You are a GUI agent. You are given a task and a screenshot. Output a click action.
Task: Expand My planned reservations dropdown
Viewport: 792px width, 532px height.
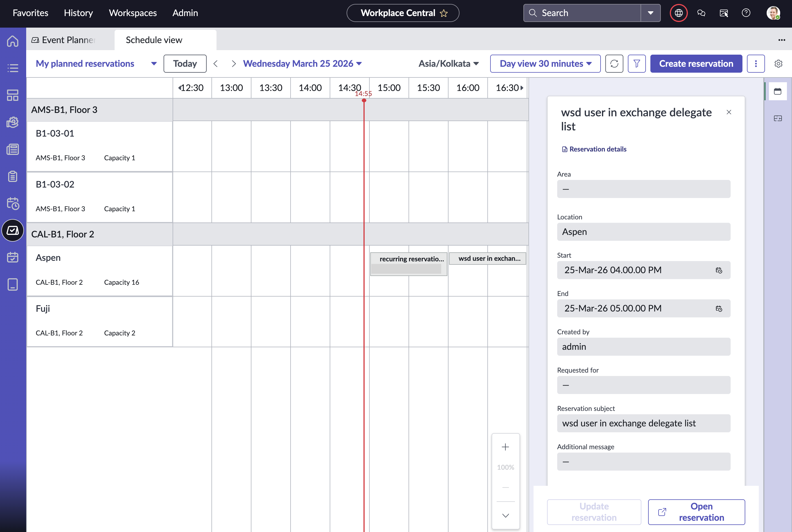96,63
